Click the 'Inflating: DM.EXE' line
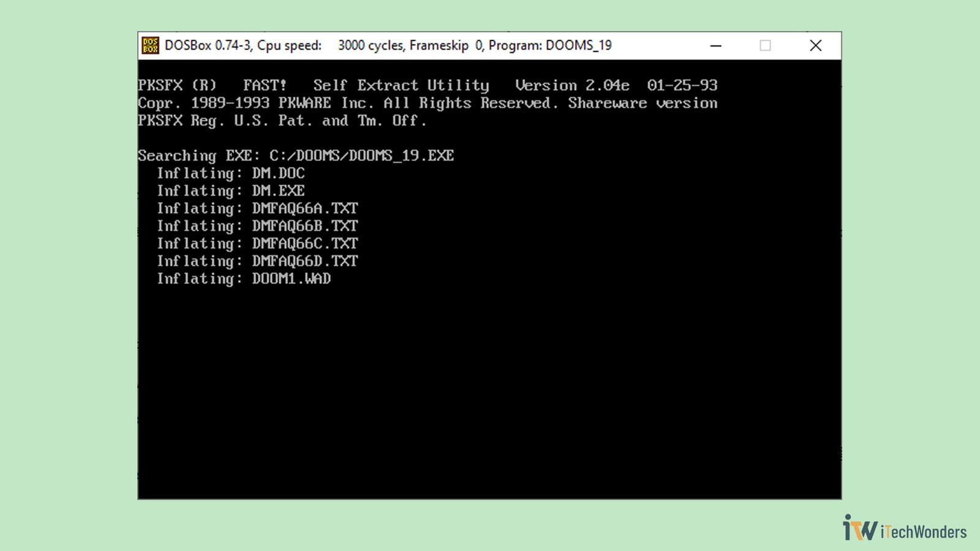The image size is (980, 551). click(231, 191)
